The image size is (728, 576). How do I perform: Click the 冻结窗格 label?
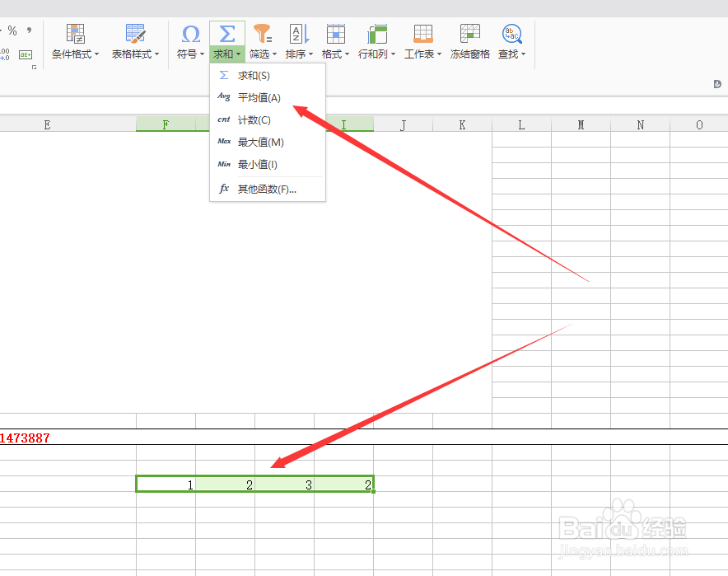click(x=470, y=54)
